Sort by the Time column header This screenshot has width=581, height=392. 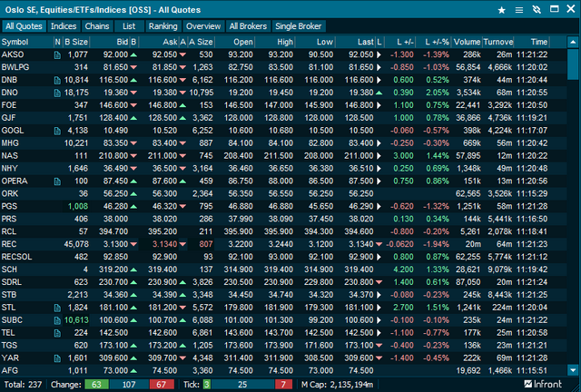tap(532, 42)
